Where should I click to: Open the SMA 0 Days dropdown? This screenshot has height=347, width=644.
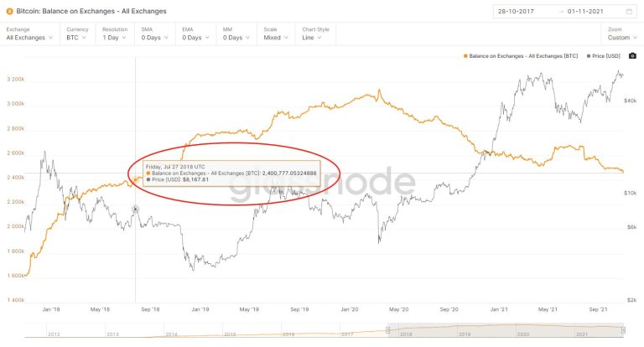point(155,34)
